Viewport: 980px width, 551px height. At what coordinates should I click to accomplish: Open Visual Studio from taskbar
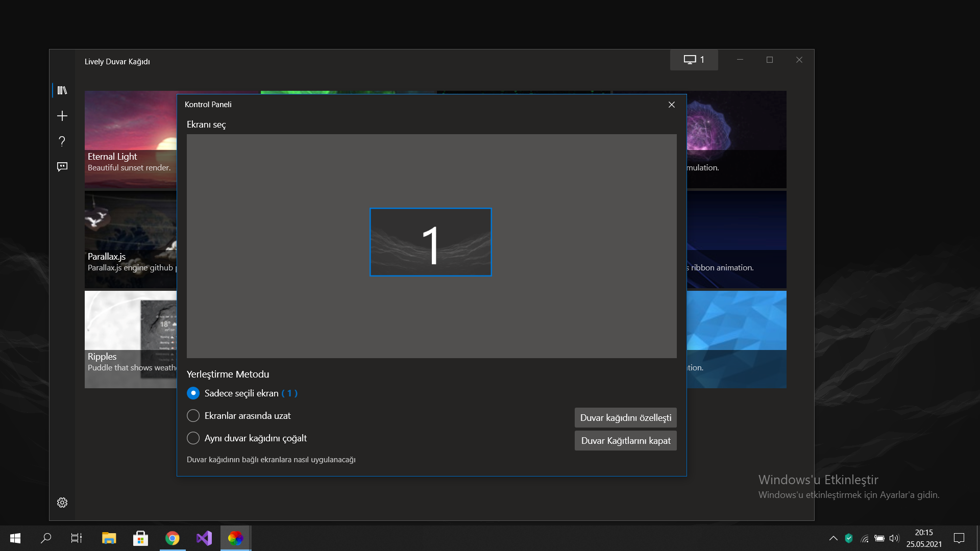204,538
